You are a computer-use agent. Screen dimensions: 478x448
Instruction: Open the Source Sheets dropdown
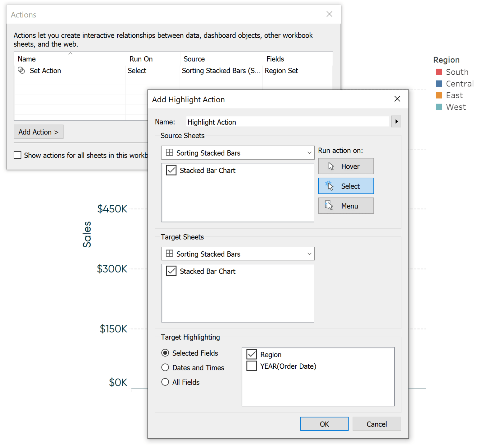(309, 153)
